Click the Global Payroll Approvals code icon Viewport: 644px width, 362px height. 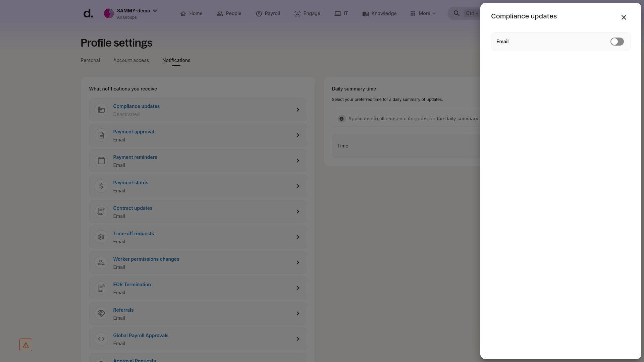[101, 339]
